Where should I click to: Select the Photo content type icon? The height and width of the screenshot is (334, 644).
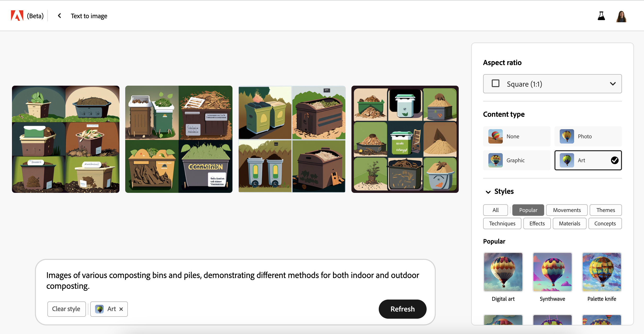click(x=567, y=136)
